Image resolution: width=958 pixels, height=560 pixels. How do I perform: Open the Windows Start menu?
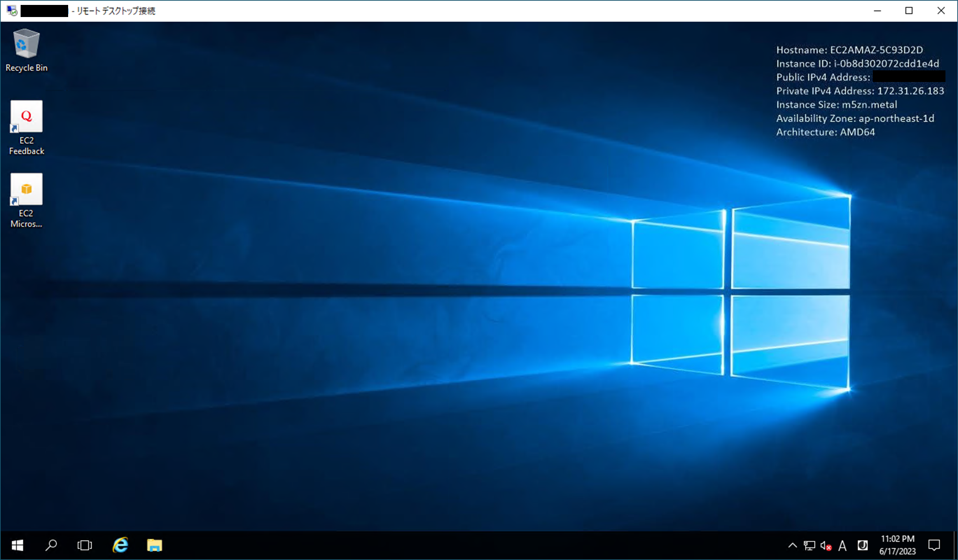coord(17,545)
